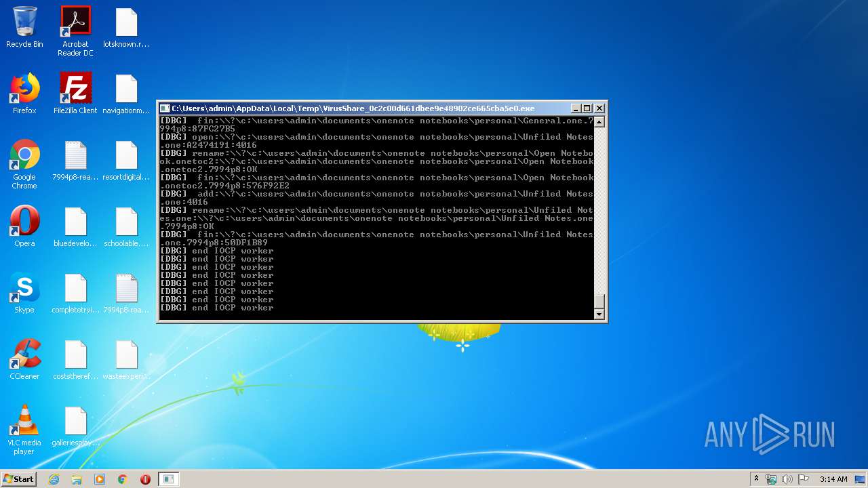Switch to the console window taskbar button
The image size is (868, 488).
[169, 479]
